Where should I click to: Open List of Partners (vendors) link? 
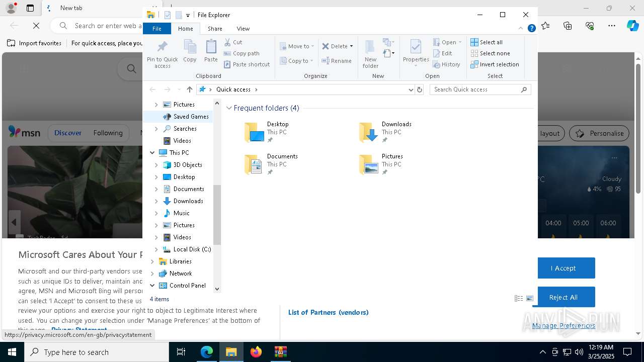328,312
